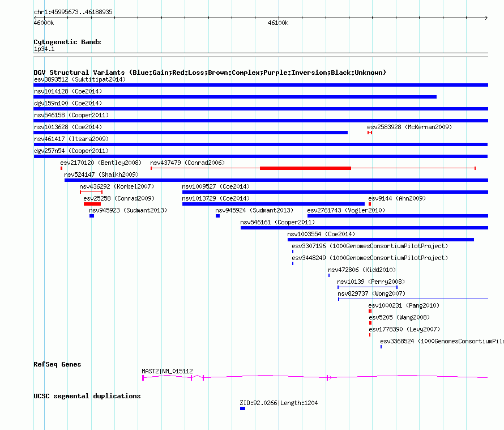The height and width of the screenshot is (430, 504).
Task: Open the nsv546158 (Cooper2011) variant label
Action: (71, 115)
